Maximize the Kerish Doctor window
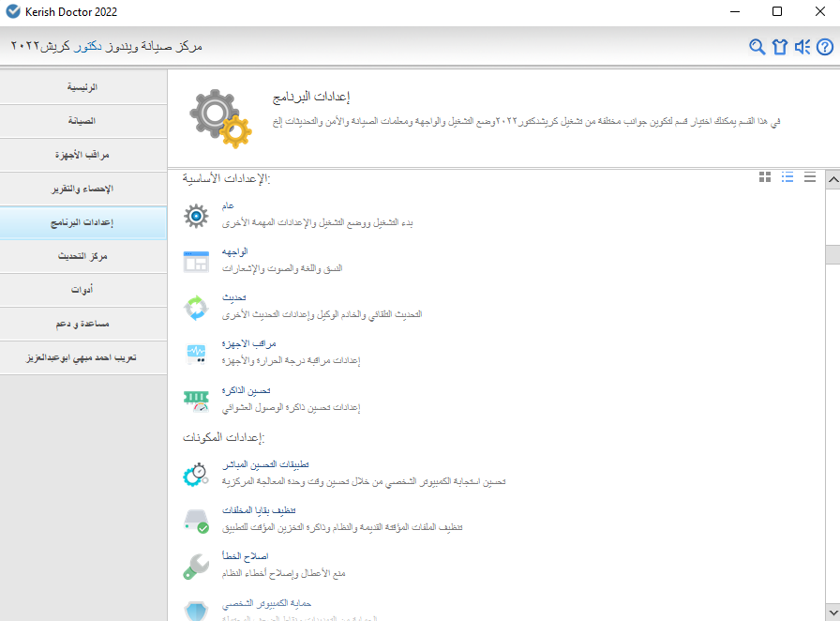 coord(777,11)
